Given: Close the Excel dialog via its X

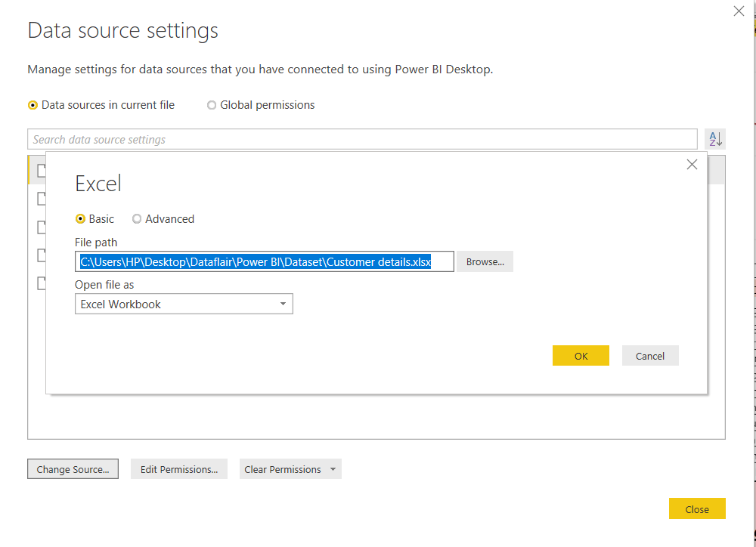Looking at the screenshot, I should click(692, 164).
